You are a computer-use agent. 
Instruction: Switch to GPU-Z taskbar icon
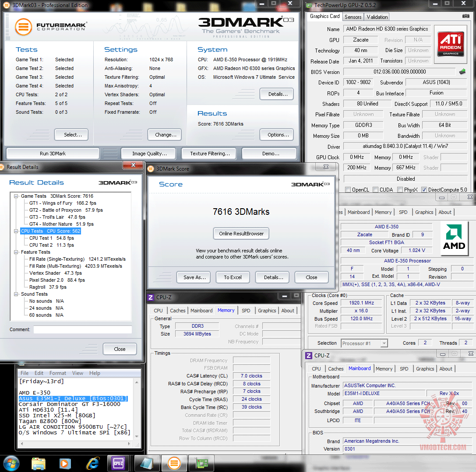tap(202, 463)
